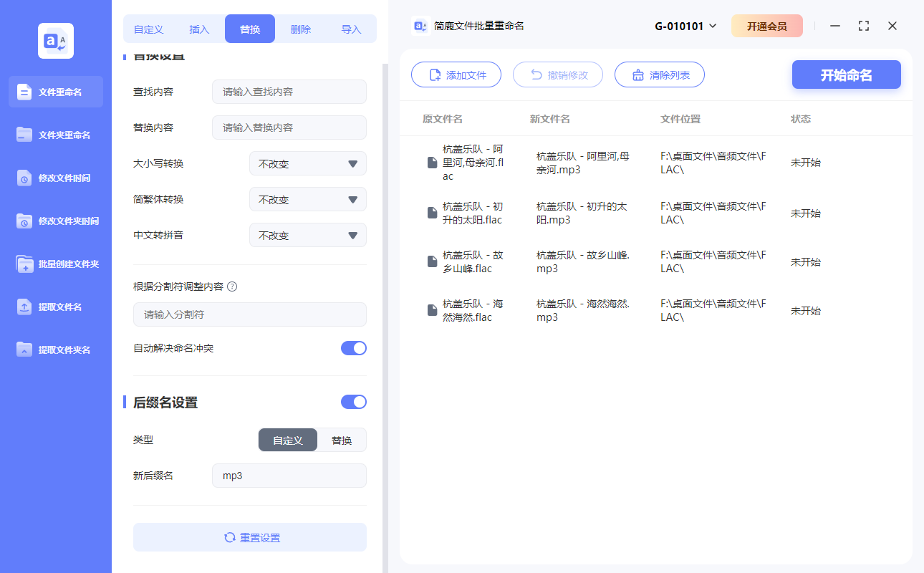Click the fullscreen expand icon

pyautogui.click(x=863, y=26)
